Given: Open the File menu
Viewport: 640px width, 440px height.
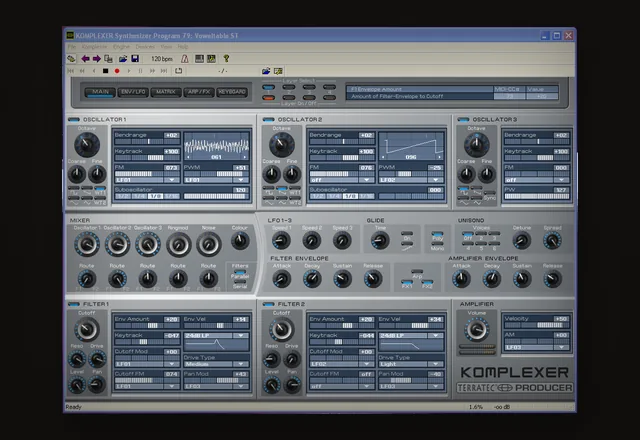Looking at the screenshot, I should [72, 47].
